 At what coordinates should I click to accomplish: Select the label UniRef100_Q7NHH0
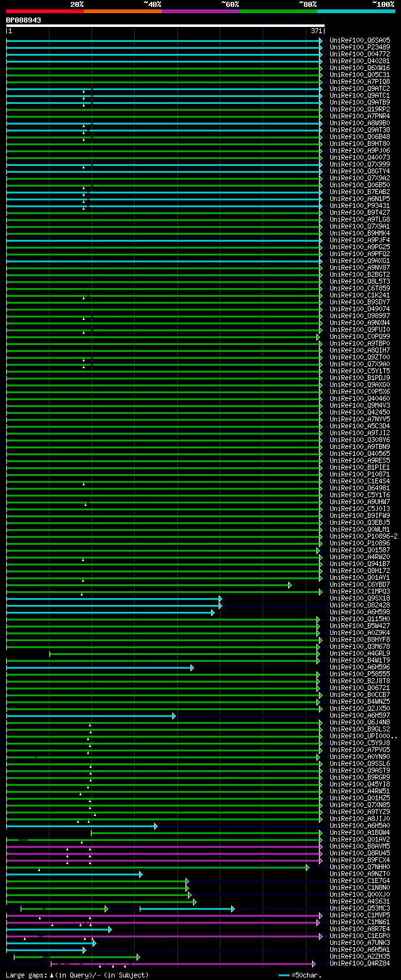[359, 867]
